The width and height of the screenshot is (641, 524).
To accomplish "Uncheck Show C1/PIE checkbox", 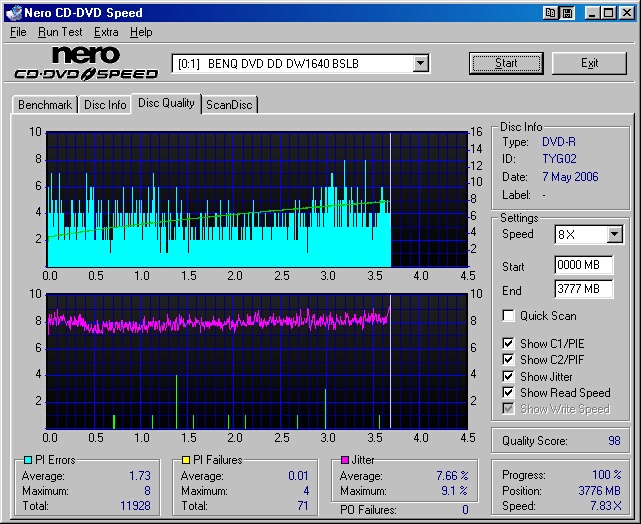I will pos(508,343).
